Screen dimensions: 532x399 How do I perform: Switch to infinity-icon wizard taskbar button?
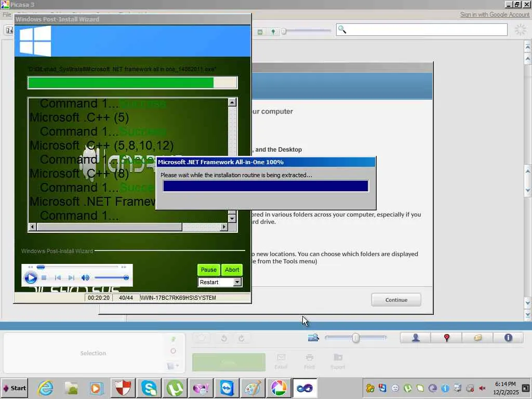[x=304, y=388]
